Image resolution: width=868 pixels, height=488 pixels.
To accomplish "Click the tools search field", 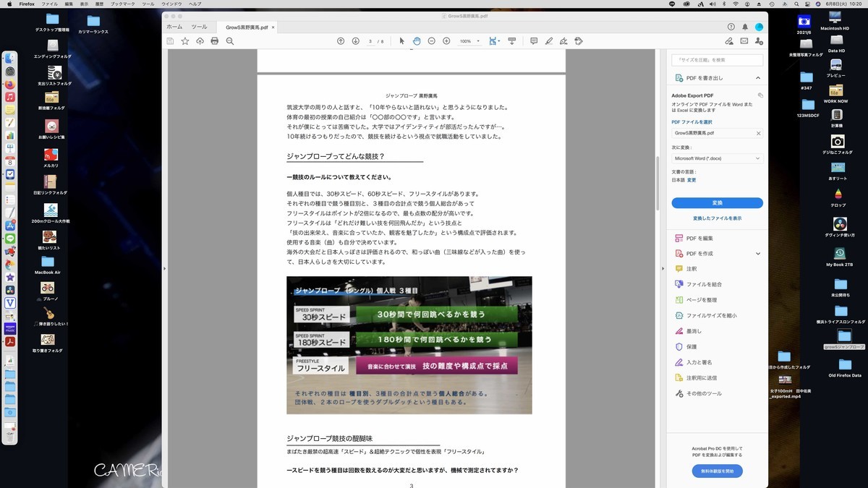I will tap(717, 60).
